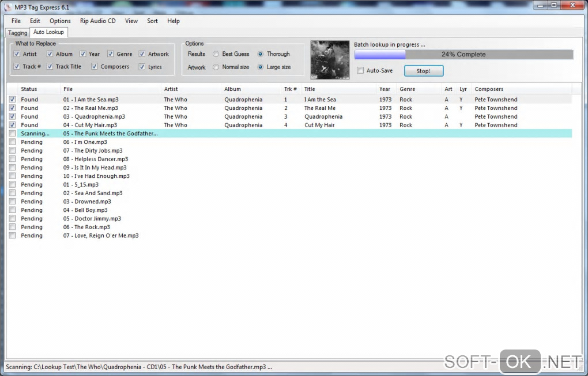Click the Stop! button
The height and width of the screenshot is (376, 588).
pos(424,71)
